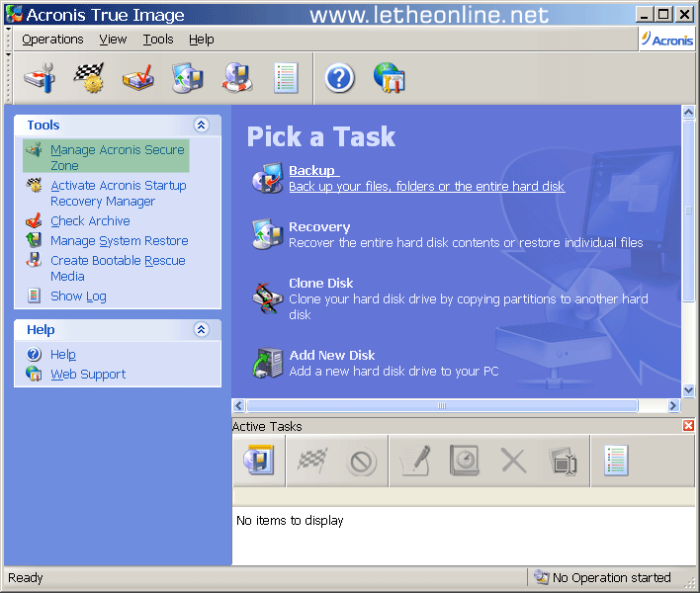Open the Help menu in menu bar

click(202, 40)
